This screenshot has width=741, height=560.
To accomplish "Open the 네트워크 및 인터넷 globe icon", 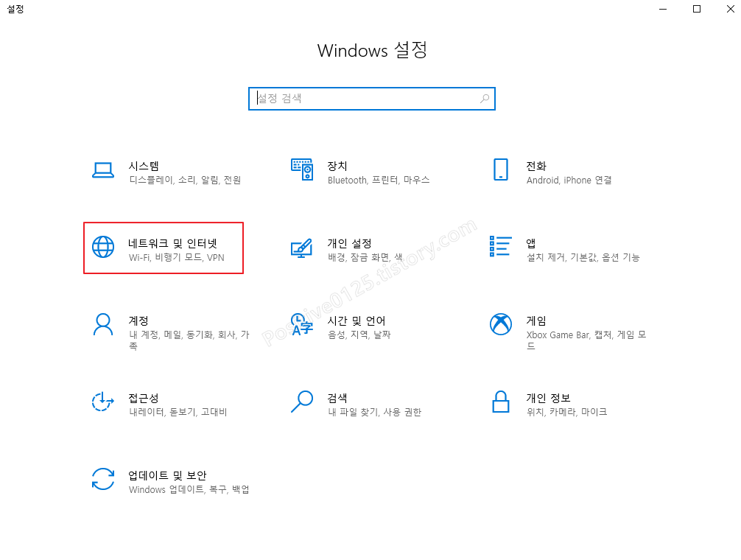I will [103, 247].
